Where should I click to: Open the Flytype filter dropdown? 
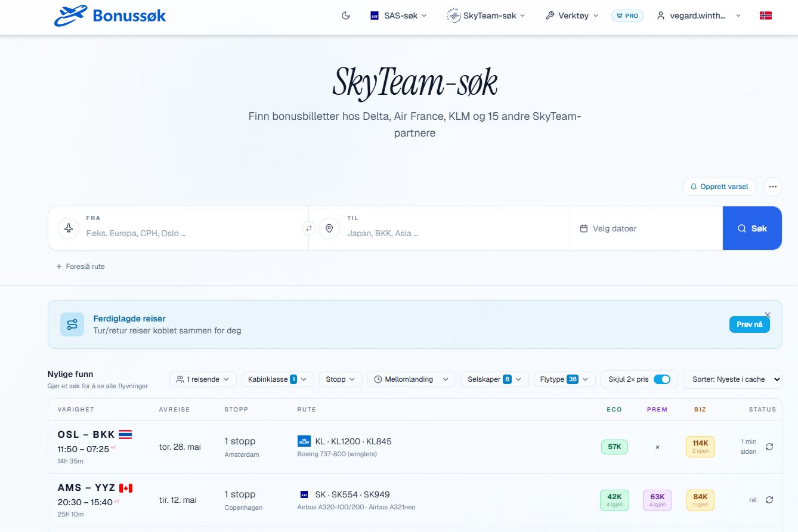565,379
